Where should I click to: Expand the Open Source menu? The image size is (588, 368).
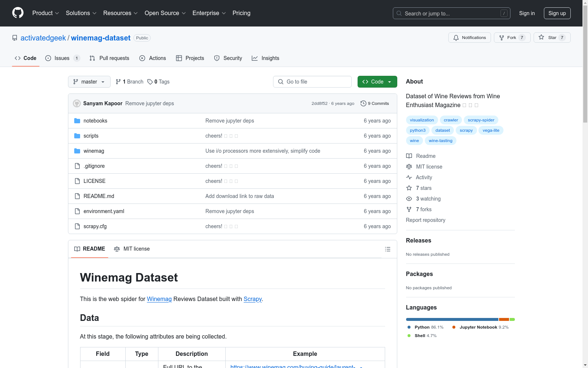[165, 13]
